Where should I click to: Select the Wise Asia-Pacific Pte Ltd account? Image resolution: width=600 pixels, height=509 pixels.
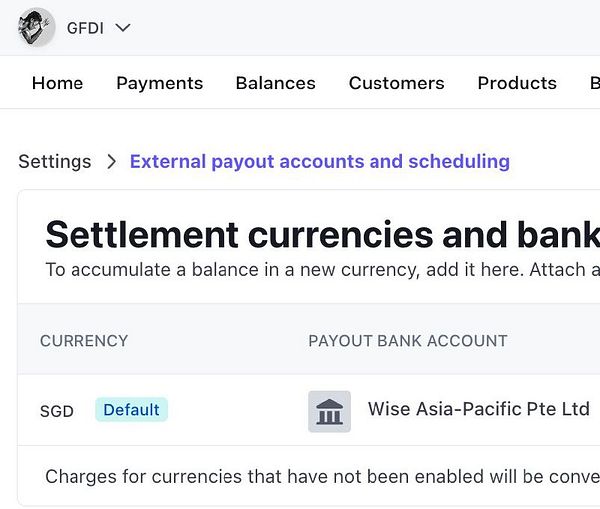pos(478,409)
